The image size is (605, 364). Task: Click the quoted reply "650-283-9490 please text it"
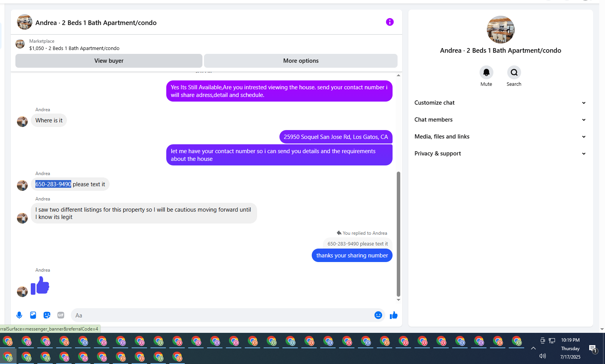358,244
